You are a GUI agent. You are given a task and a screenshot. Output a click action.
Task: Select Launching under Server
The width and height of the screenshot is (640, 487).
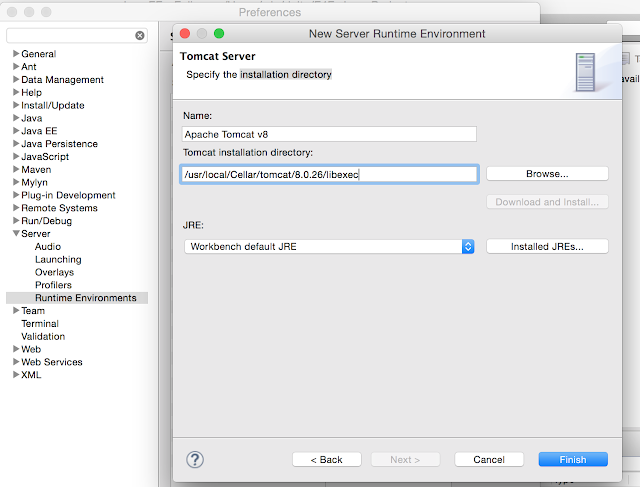click(58, 259)
